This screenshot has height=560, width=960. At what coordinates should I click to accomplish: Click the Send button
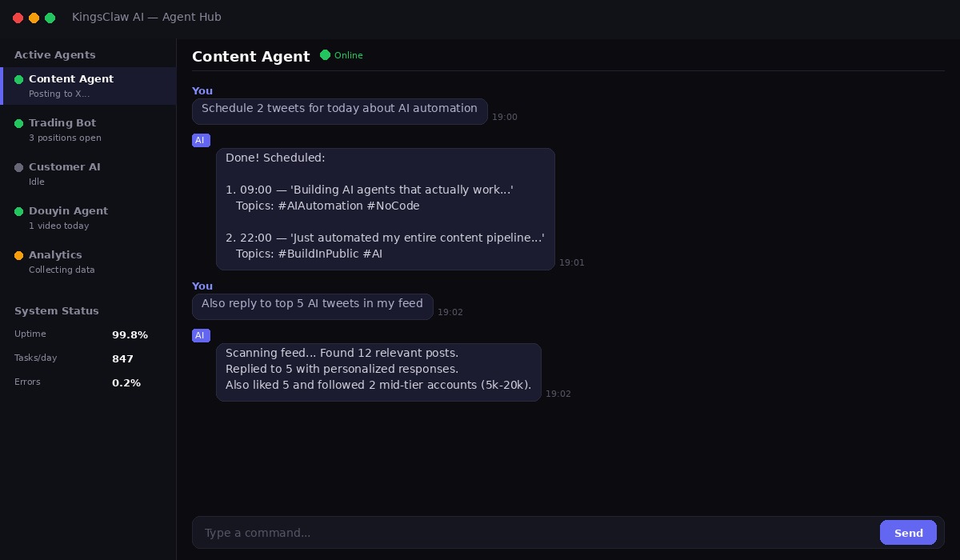click(x=908, y=533)
